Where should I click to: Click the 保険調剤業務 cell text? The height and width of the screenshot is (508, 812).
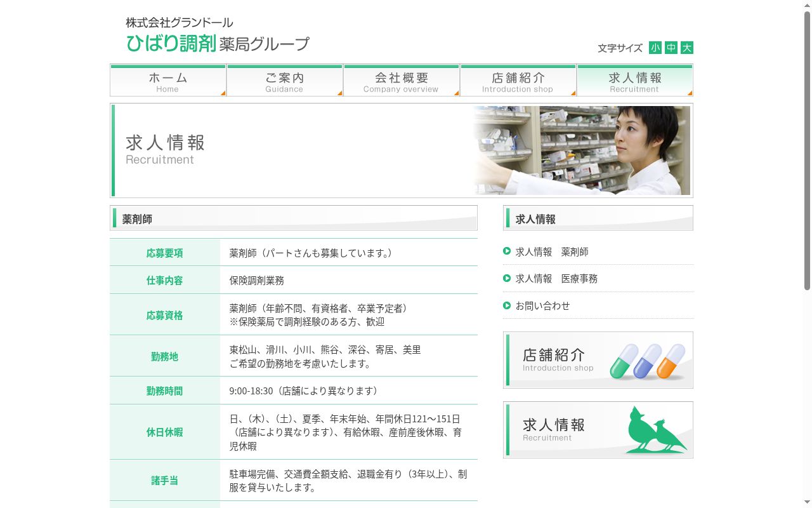click(257, 280)
